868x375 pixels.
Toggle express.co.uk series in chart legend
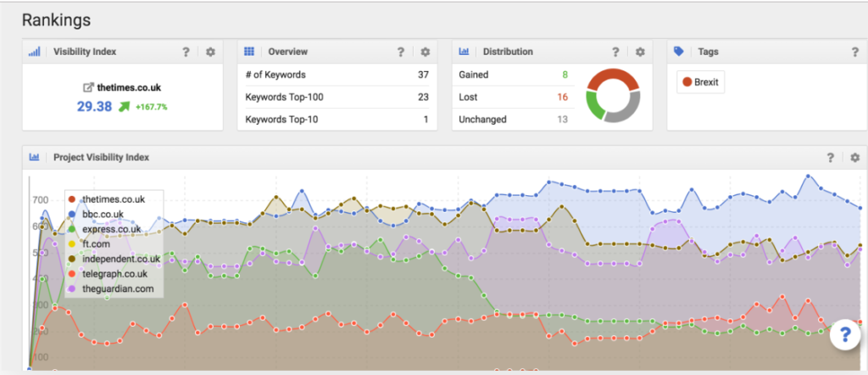pos(110,229)
